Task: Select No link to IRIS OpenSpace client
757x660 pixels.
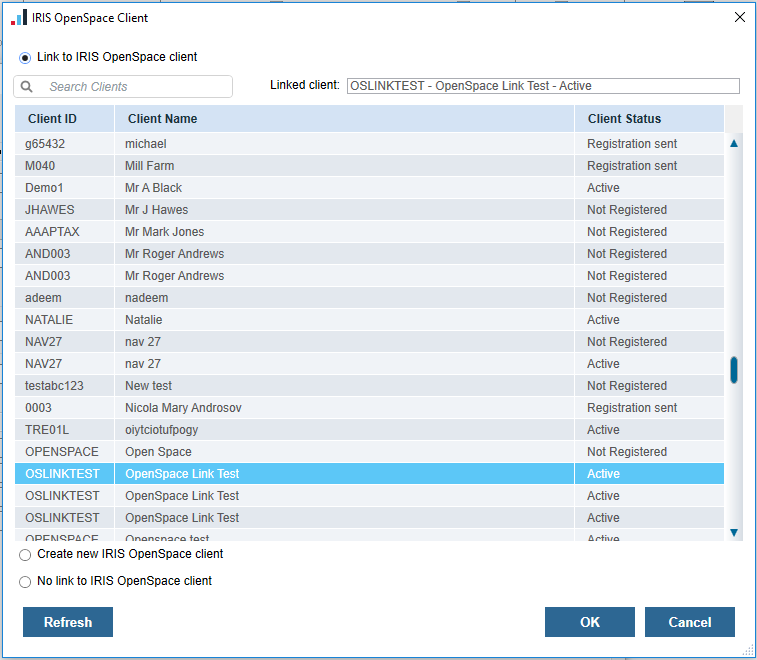Action: [25, 582]
